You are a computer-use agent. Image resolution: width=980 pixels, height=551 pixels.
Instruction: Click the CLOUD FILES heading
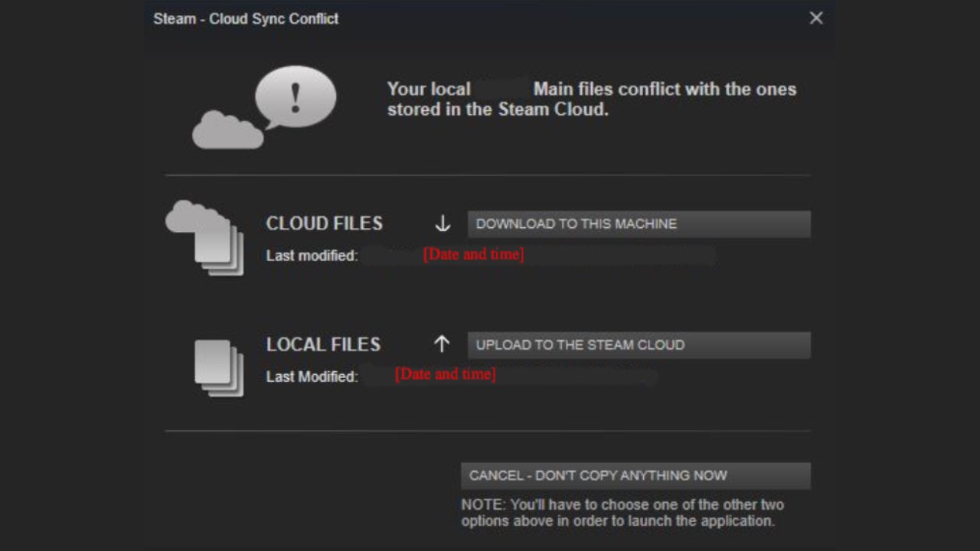coord(324,223)
